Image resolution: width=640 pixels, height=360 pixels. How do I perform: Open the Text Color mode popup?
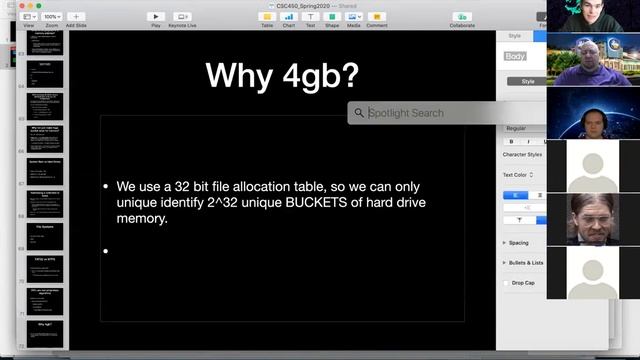coord(518,175)
